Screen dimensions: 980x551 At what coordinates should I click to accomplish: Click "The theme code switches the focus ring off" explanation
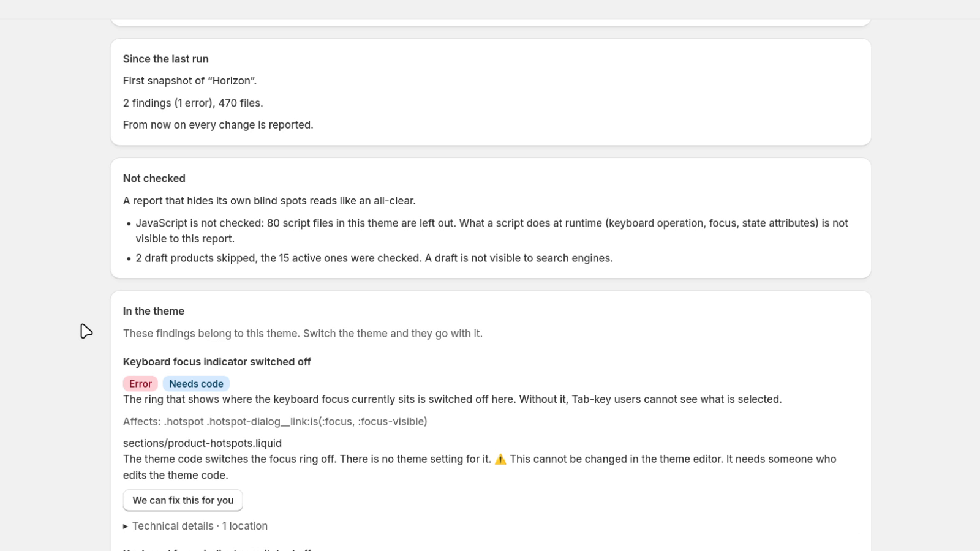tap(480, 467)
